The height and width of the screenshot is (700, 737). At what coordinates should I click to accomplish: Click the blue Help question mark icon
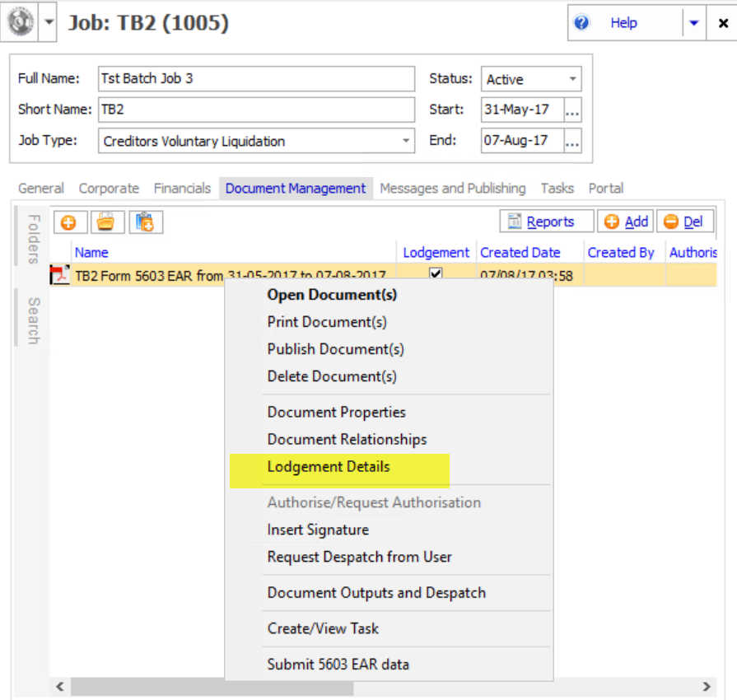(581, 22)
